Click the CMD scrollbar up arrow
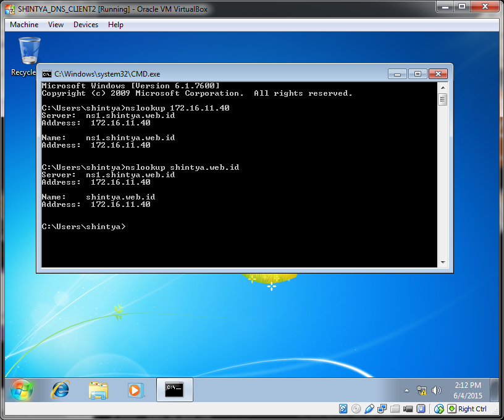Image resolution: width=504 pixels, height=420 pixels. coord(443,88)
